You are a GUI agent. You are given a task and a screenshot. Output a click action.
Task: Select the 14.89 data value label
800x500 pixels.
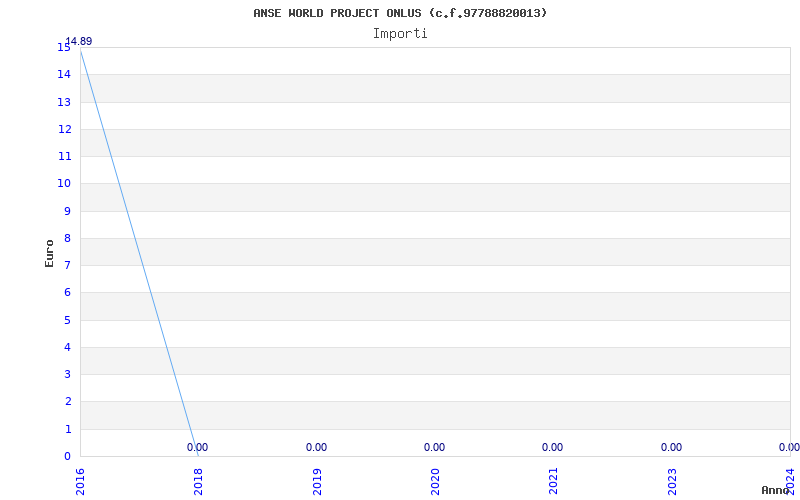[x=79, y=41]
